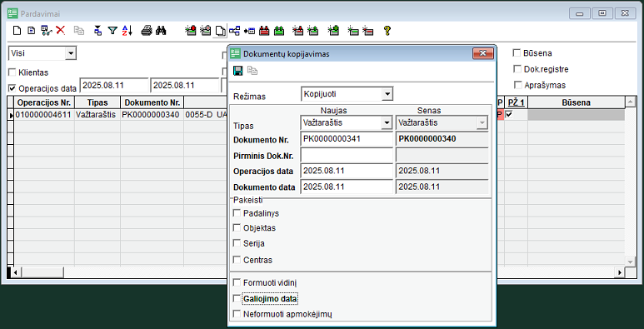The image size is (644, 329).
Task: Click the view document glasses icon
Action: (x=47, y=30)
